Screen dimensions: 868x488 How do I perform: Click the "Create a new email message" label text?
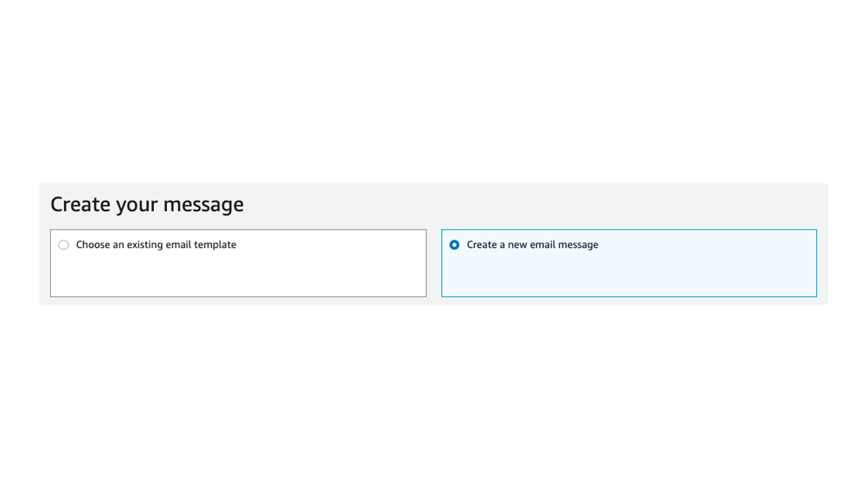[532, 245]
